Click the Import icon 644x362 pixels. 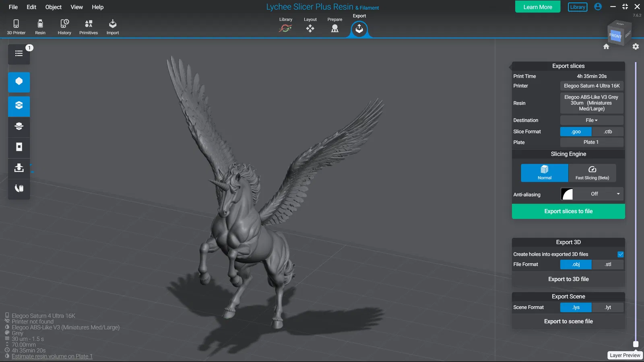click(x=113, y=27)
